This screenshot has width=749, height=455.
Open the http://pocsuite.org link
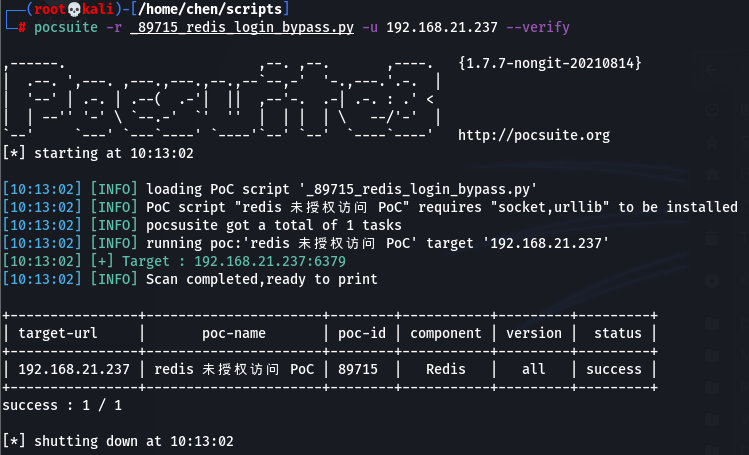[x=534, y=136]
